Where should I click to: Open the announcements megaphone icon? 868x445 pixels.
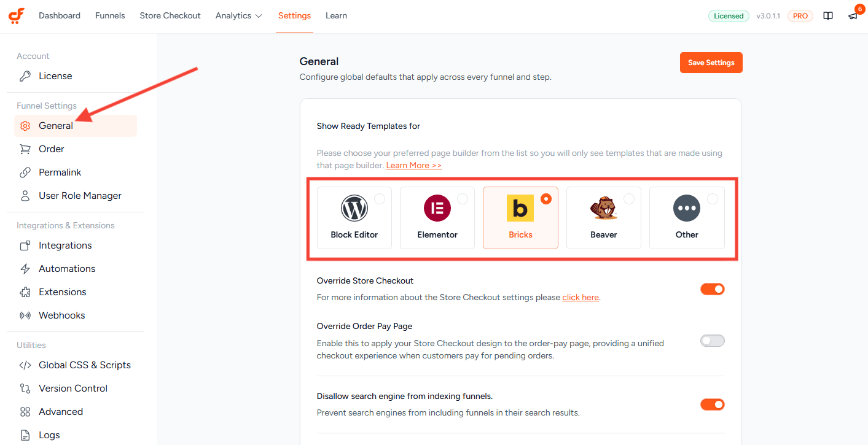coord(853,17)
